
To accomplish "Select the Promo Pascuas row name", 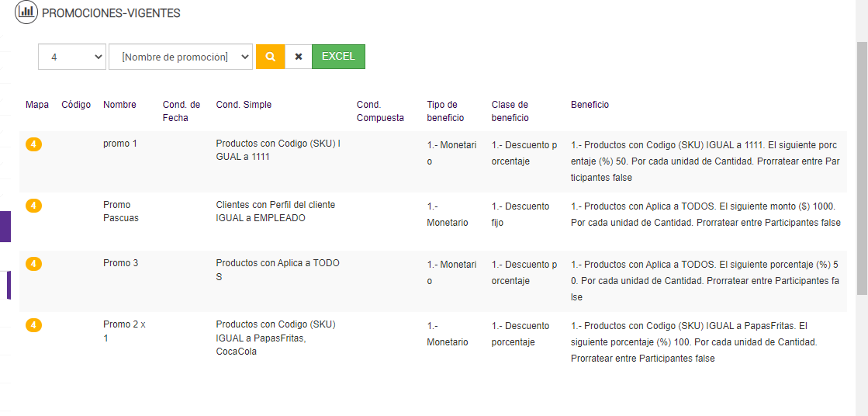I will (x=121, y=211).
